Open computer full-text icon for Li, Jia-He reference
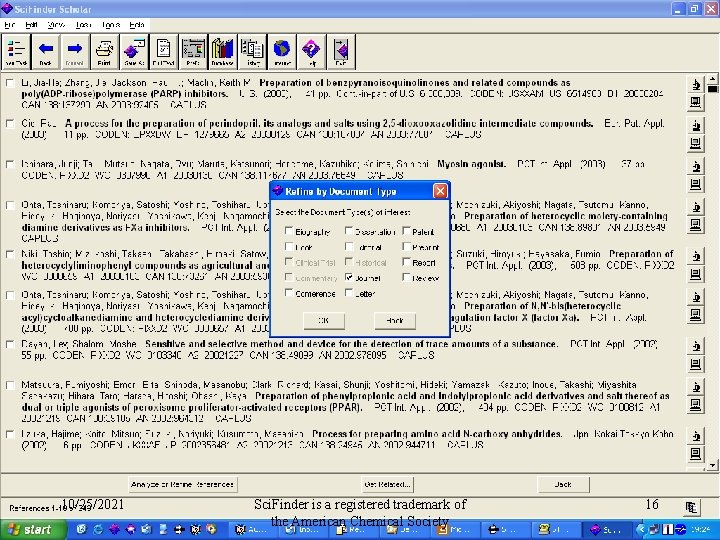The width and height of the screenshot is (720, 540). click(696, 102)
